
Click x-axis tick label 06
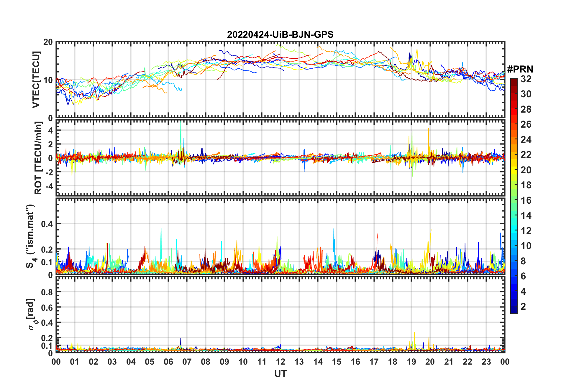tap(168, 362)
